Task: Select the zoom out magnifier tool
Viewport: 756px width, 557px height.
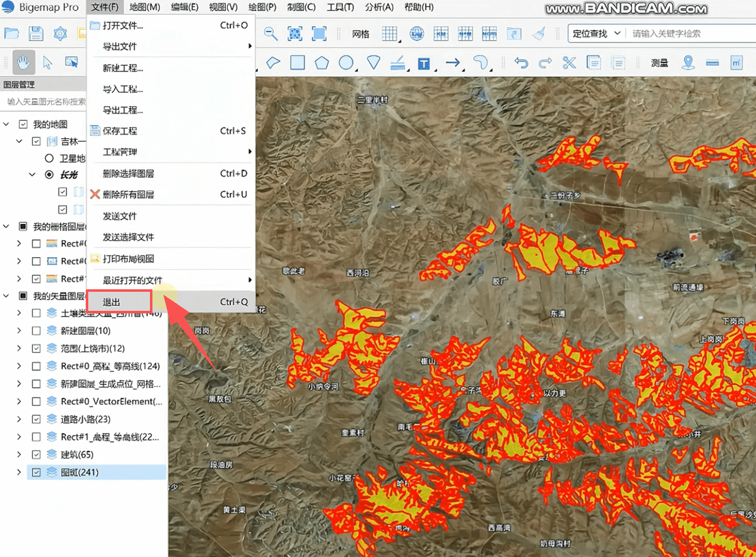Action: (270, 33)
